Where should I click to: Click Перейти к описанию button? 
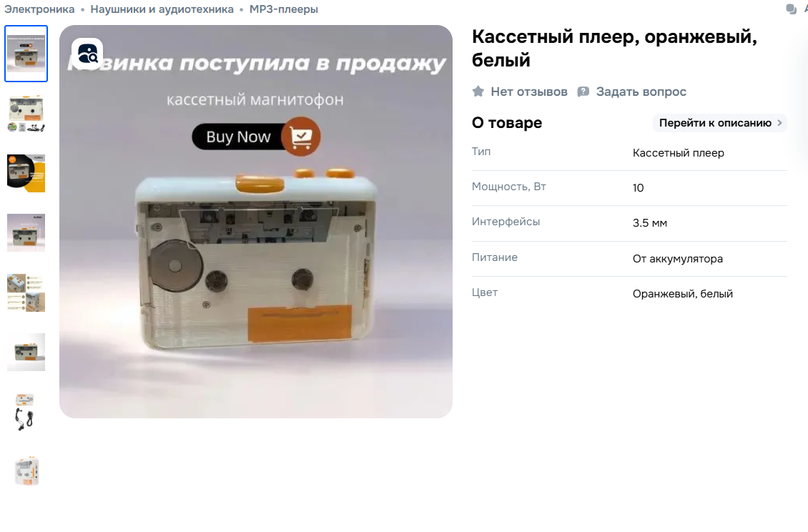click(720, 123)
